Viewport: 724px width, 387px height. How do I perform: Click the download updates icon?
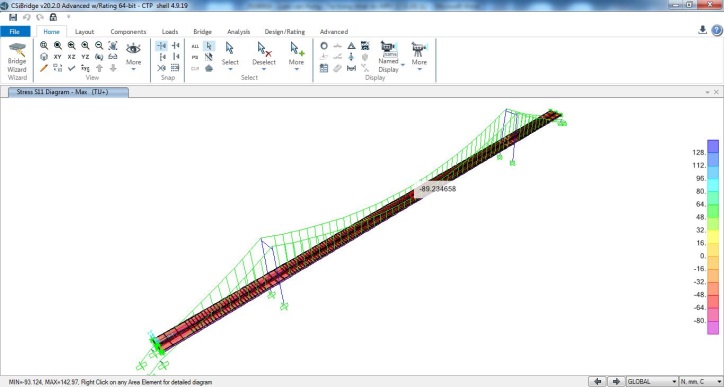coord(702,30)
